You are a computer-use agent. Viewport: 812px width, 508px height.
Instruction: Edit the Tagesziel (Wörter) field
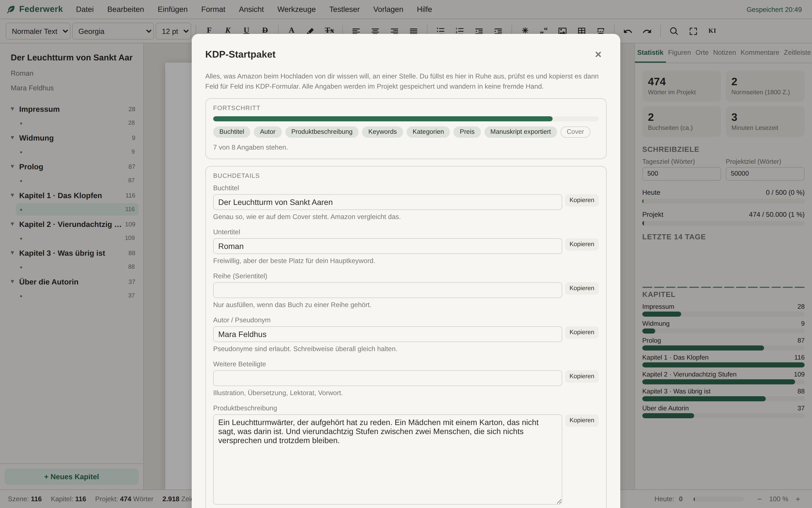(x=681, y=174)
